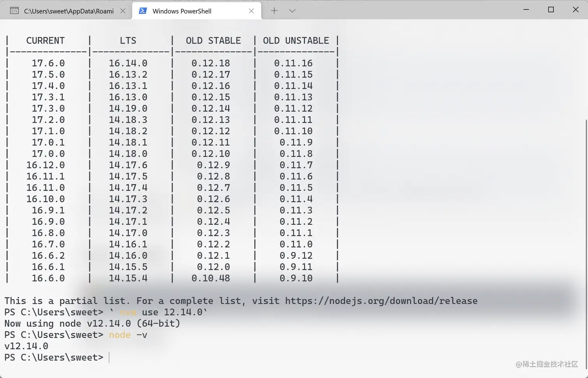Click the vertical scrollbar of the terminal
Screen dimensions: 588x378
click(x=586, y=244)
